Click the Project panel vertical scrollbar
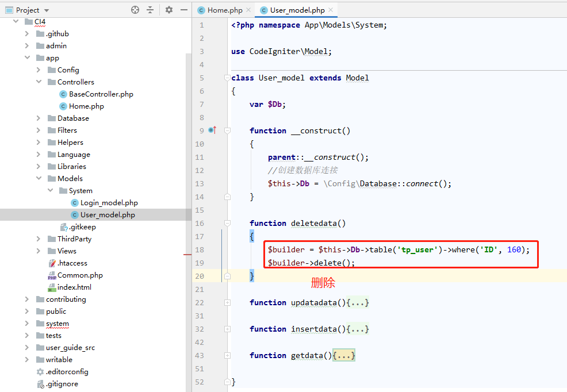 click(189, 222)
